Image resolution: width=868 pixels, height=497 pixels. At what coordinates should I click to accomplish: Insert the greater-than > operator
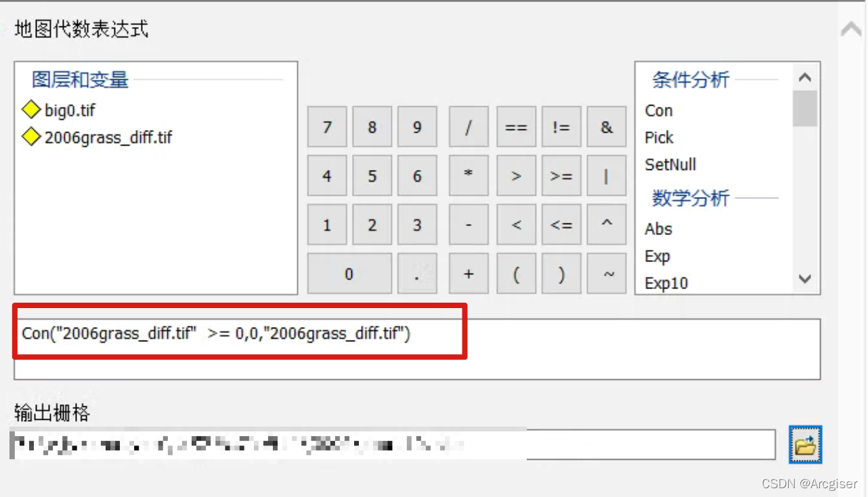516,176
